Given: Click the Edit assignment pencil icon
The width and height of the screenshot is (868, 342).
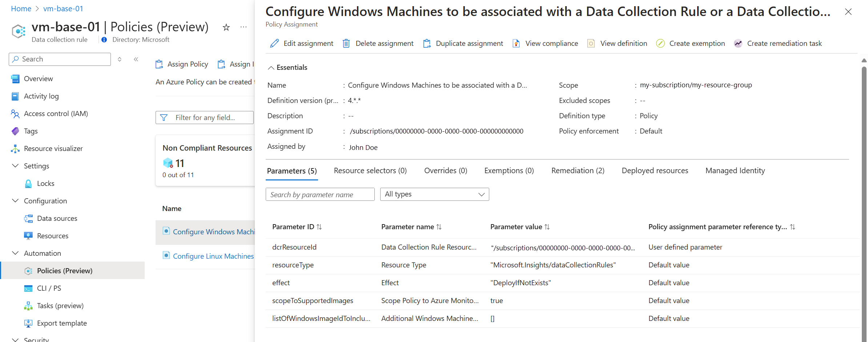Looking at the screenshot, I should (x=274, y=44).
